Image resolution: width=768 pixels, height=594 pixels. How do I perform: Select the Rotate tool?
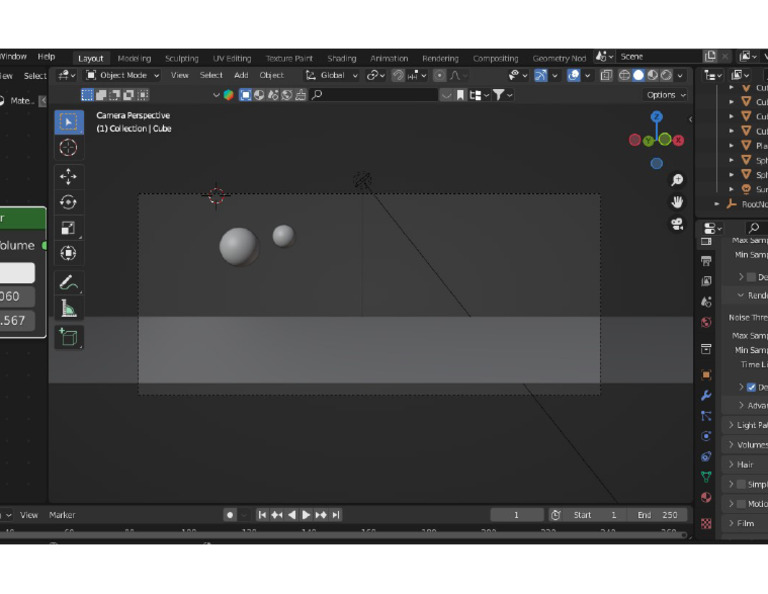pyautogui.click(x=68, y=202)
